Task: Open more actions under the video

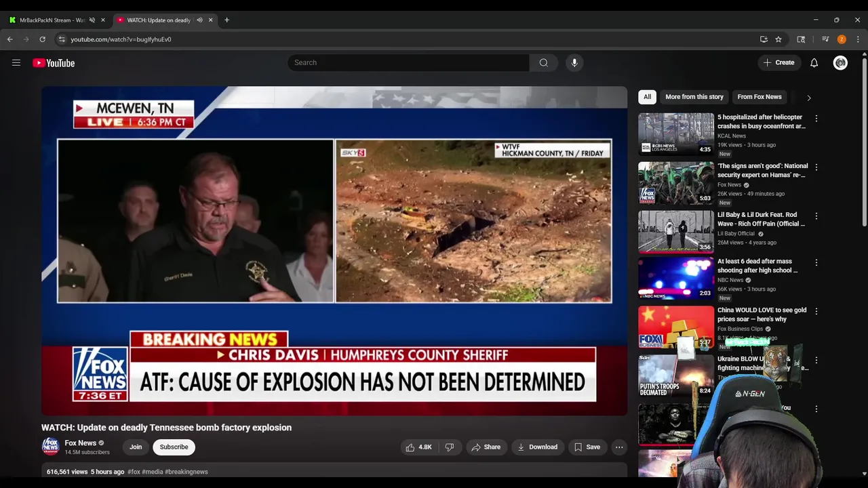Action: 619,447
